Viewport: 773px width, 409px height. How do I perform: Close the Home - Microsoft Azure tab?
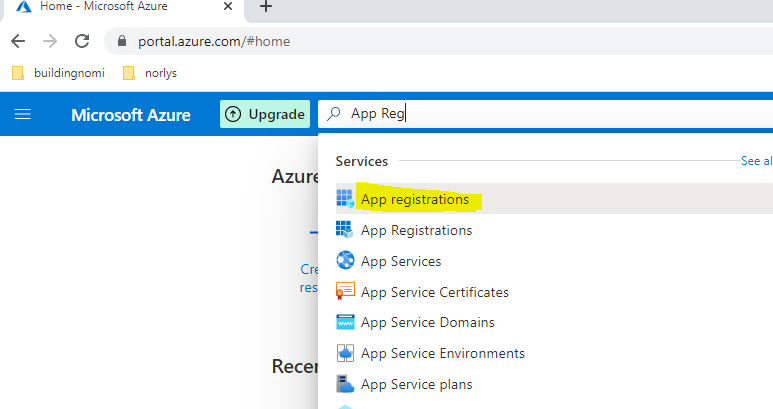point(228,6)
